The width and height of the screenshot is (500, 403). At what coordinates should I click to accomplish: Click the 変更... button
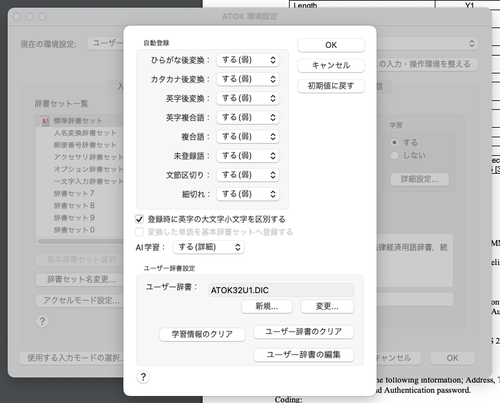click(327, 306)
